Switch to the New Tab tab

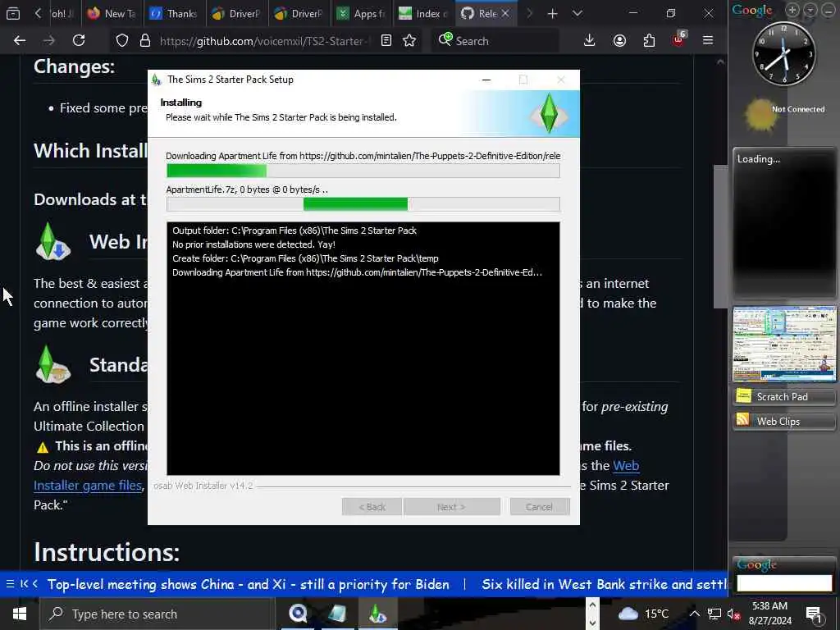pyautogui.click(x=112, y=13)
